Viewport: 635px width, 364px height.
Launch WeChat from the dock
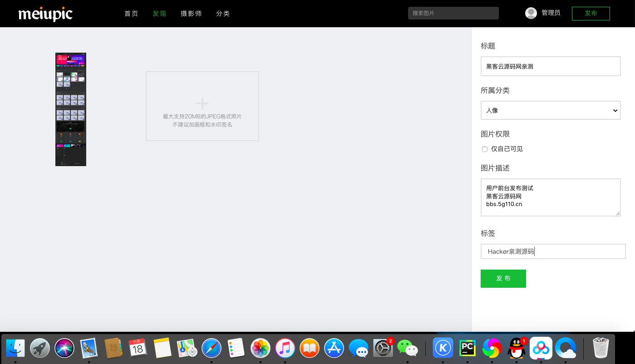coord(407,349)
